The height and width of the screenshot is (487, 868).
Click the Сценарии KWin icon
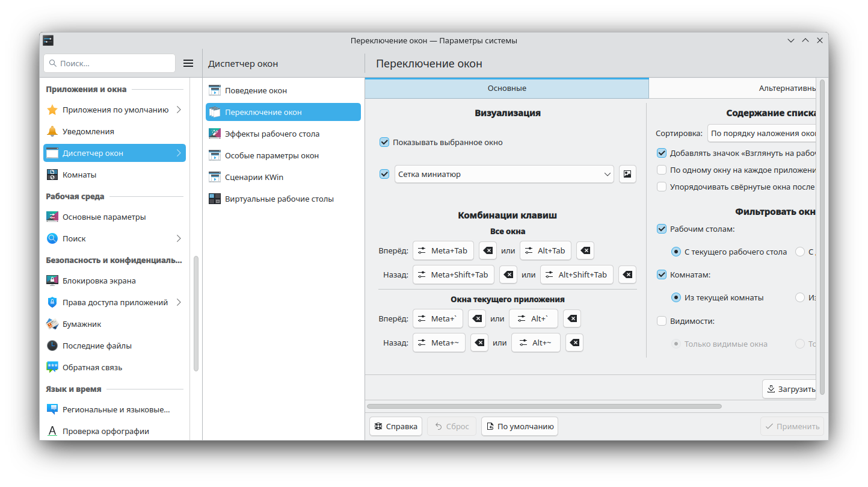coord(215,177)
